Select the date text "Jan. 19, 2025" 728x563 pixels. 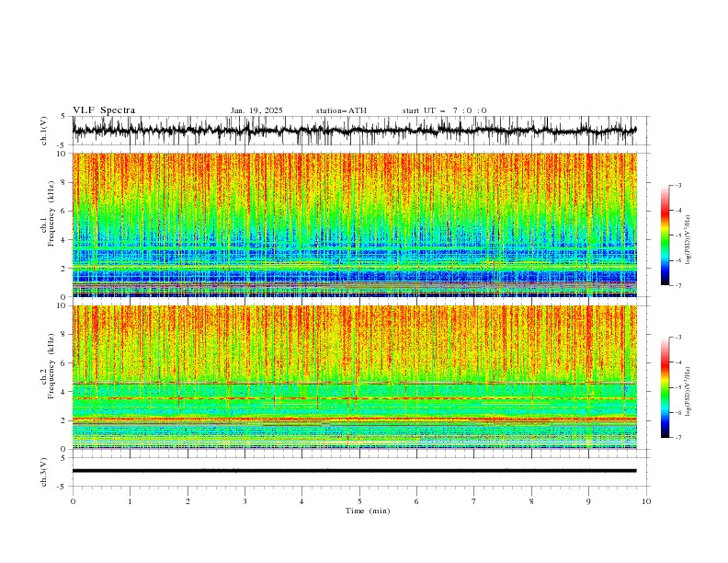256,110
